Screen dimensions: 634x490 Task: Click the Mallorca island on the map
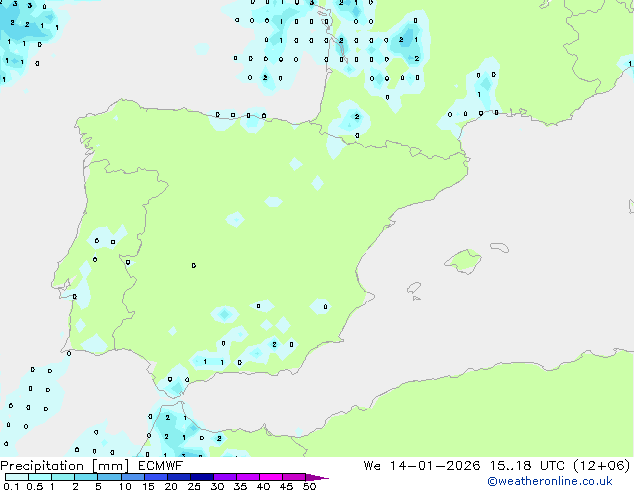pos(463,261)
